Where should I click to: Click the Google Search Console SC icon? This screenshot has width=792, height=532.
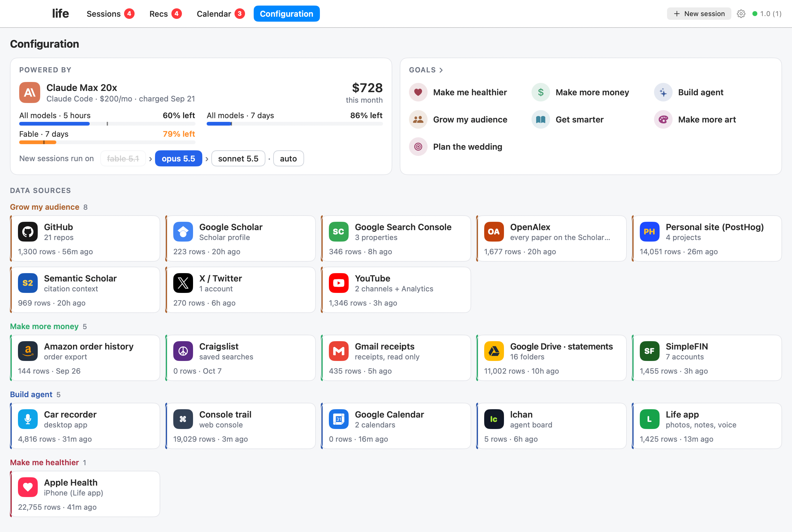click(x=339, y=232)
